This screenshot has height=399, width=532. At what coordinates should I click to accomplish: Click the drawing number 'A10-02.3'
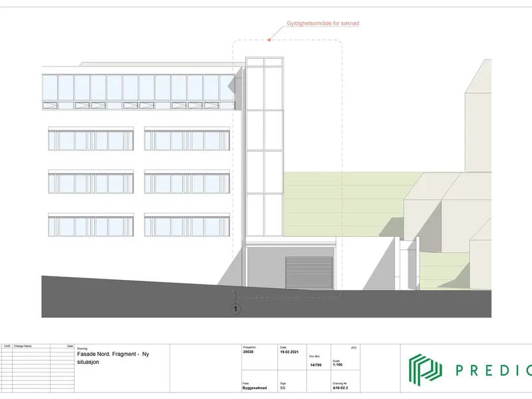click(340, 388)
